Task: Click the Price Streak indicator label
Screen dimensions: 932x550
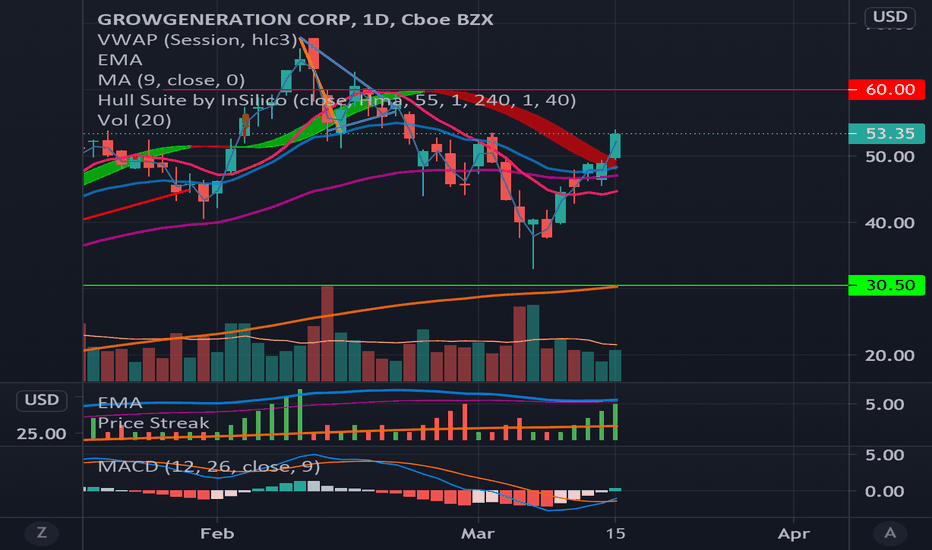Action: coord(153,423)
